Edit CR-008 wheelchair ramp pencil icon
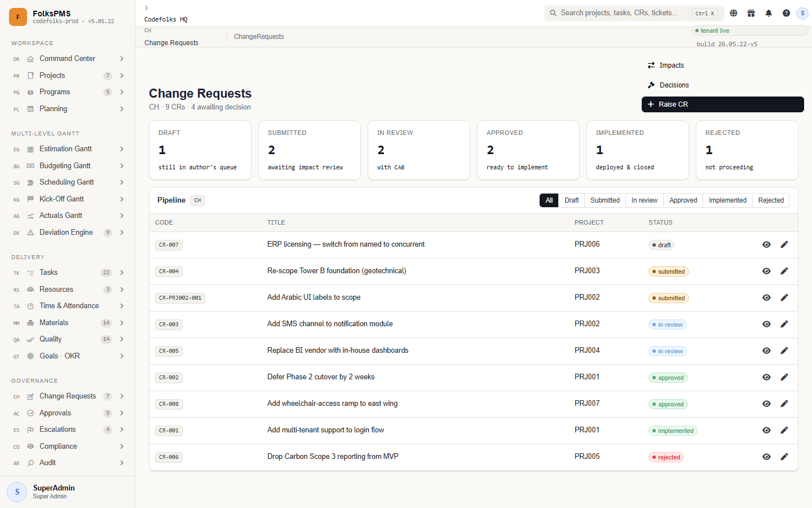 pos(784,404)
